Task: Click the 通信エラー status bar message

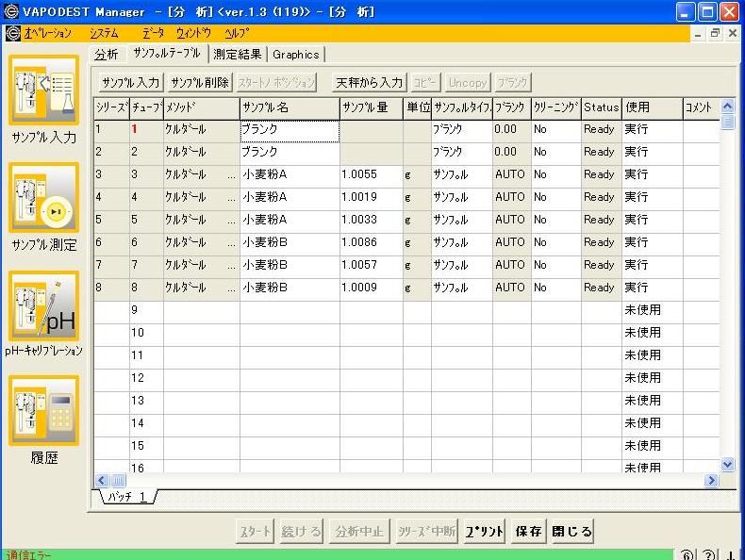Action: pos(29,555)
